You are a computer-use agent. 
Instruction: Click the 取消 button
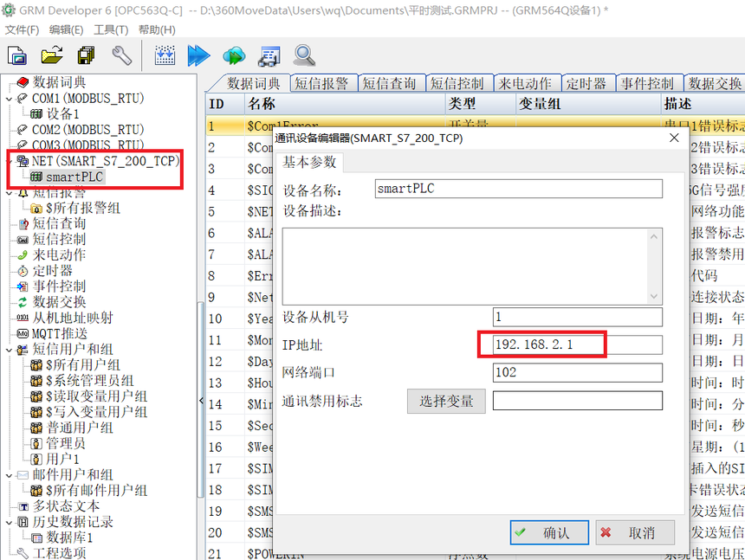(x=635, y=532)
